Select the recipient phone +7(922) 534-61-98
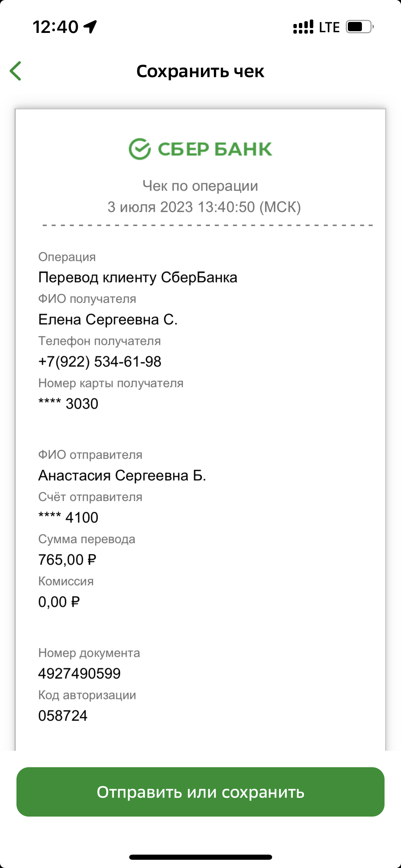 point(100,362)
